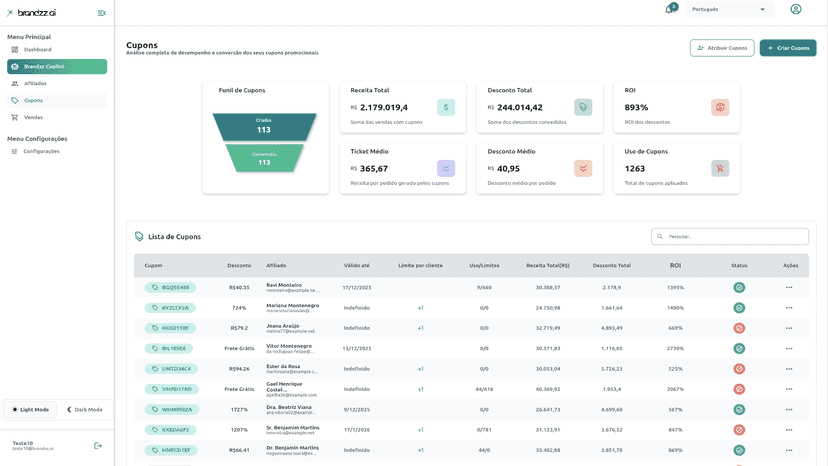Click the Receita Total dollar icon
Viewport: 828px width, 466px height.
446,107
